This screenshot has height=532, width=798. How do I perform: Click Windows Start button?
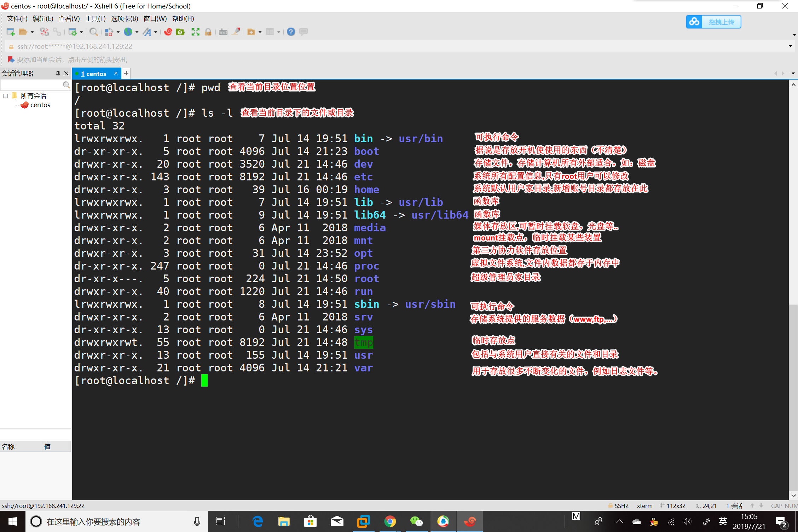pyautogui.click(x=13, y=521)
